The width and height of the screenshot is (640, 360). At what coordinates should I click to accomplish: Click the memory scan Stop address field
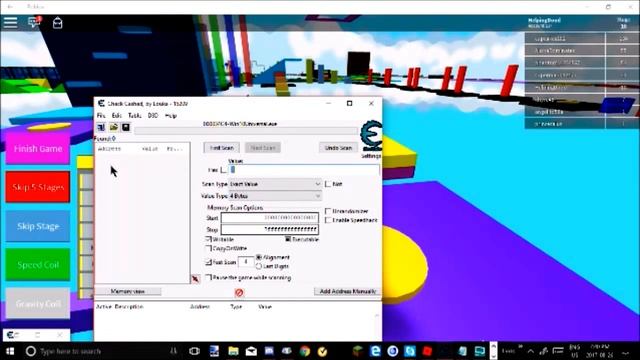270,229
